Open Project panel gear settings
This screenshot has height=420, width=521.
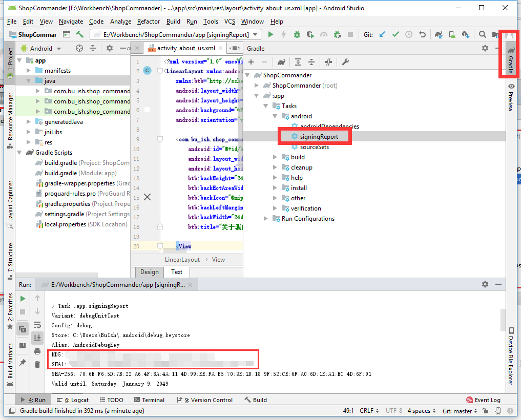coord(109,49)
